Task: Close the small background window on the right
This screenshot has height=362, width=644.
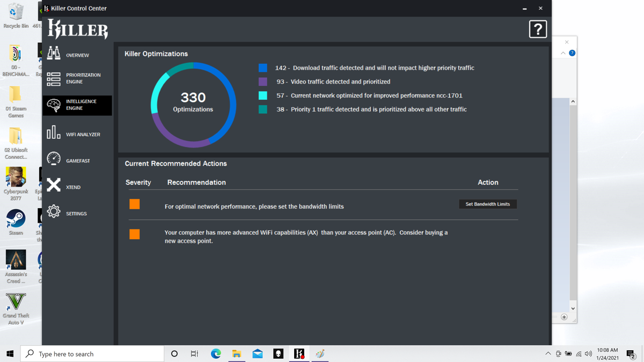Action: click(567, 42)
